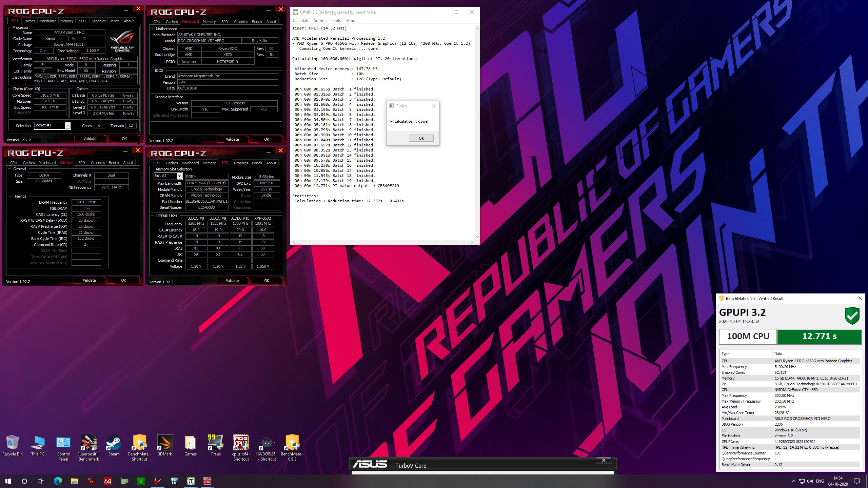
Task: Open the Socket #1 selection dropdown
Action: (67, 126)
